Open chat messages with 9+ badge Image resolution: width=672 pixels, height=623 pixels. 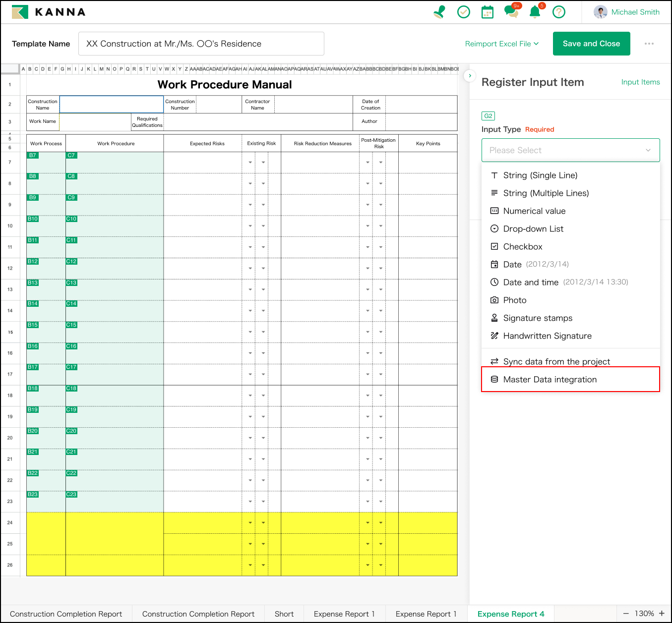tap(511, 12)
